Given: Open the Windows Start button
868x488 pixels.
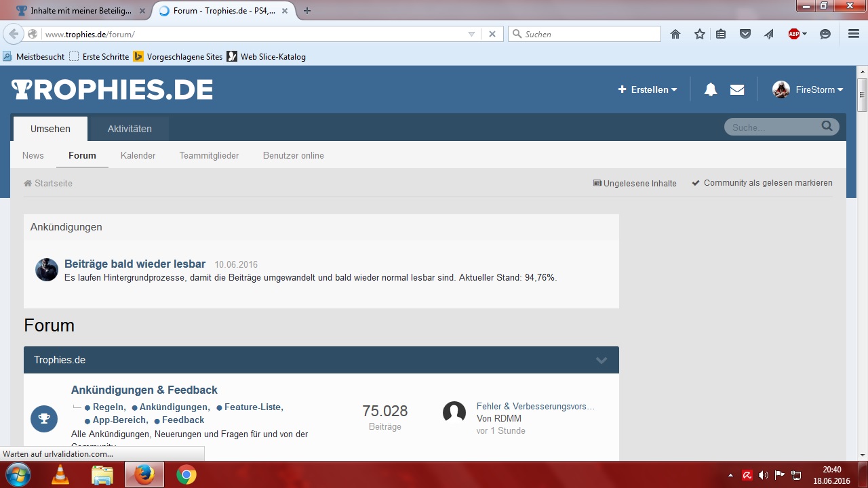Looking at the screenshot, I should [x=17, y=474].
